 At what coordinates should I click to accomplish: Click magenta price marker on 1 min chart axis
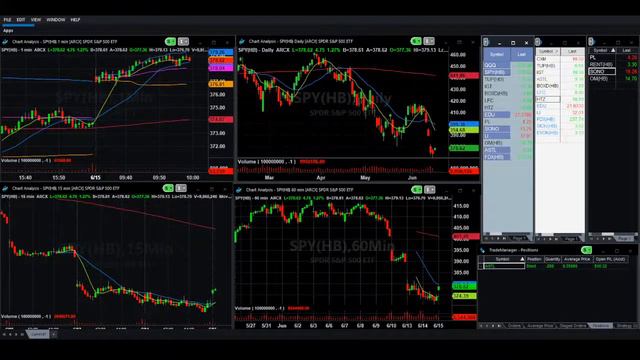point(221,68)
